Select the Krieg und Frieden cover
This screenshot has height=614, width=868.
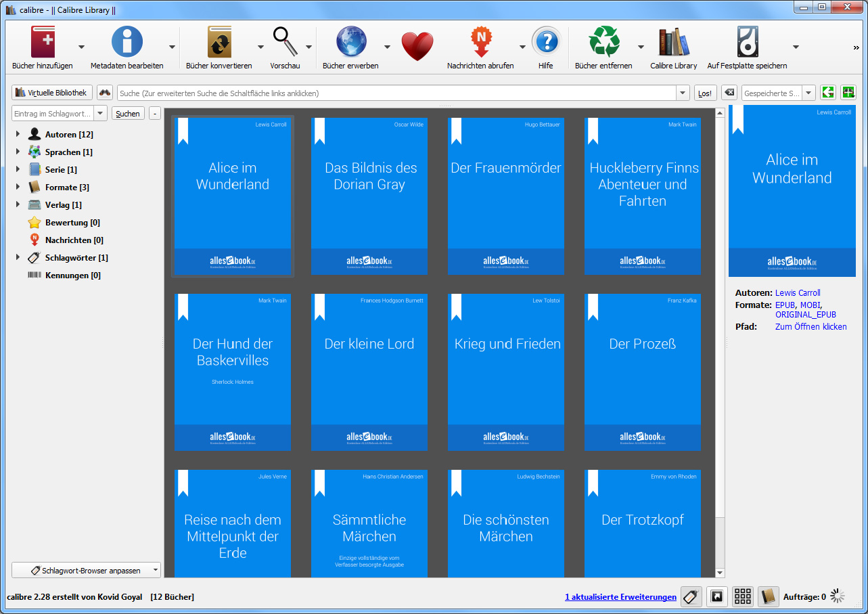[506, 372]
